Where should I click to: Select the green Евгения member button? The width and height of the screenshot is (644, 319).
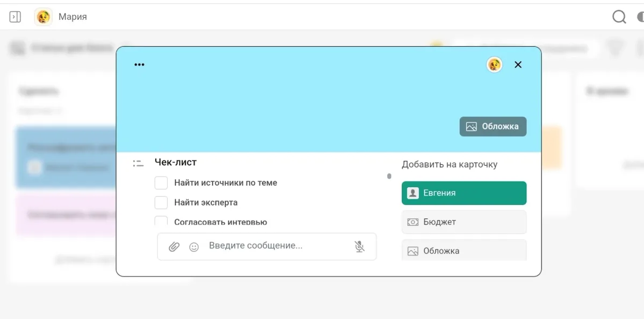[464, 193]
